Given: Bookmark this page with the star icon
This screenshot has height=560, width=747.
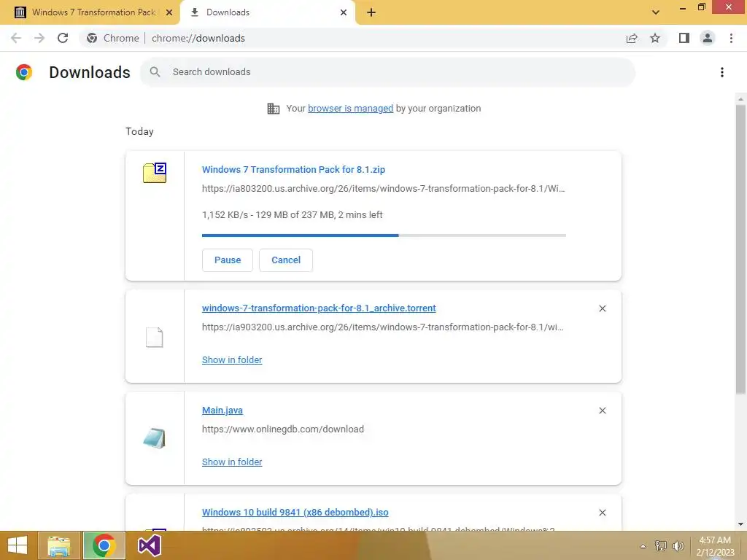Looking at the screenshot, I should (655, 38).
